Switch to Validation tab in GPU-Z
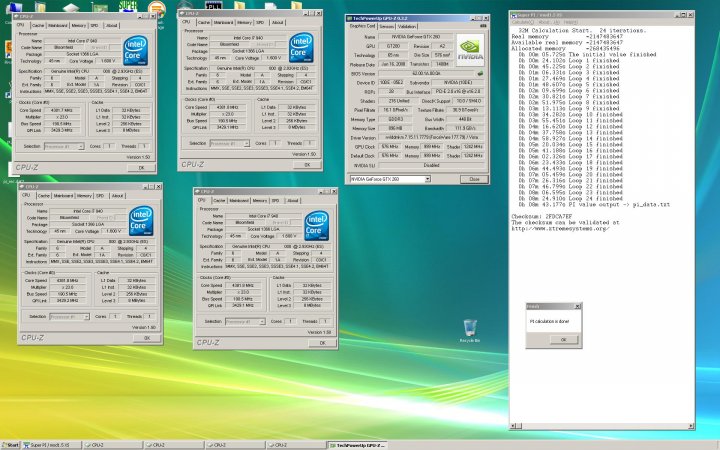Image resolution: width=720 pixels, height=450 pixels. click(x=407, y=27)
